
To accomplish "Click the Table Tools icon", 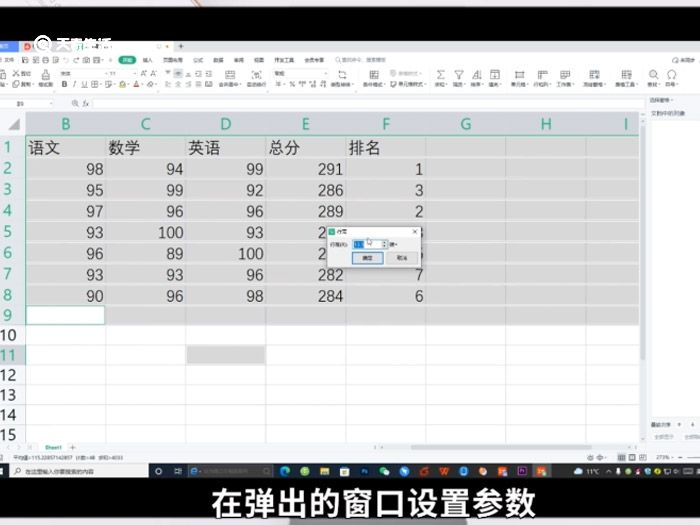I will click(x=626, y=75).
